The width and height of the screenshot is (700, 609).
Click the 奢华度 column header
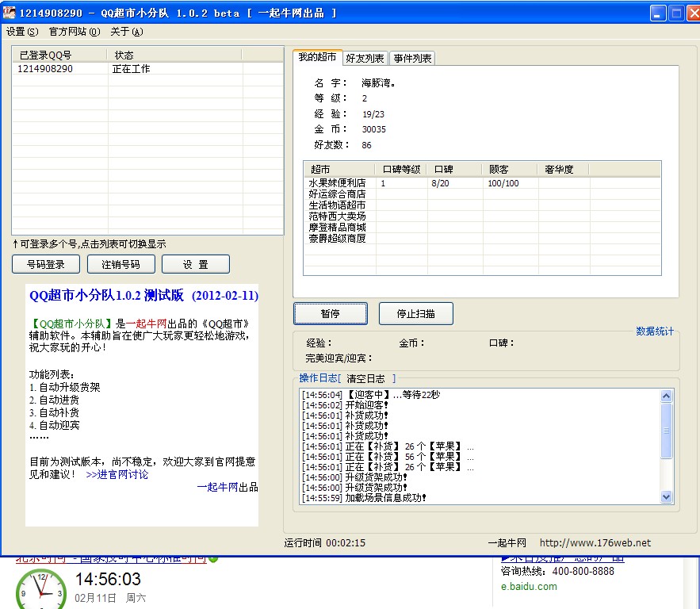click(x=564, y=170)
